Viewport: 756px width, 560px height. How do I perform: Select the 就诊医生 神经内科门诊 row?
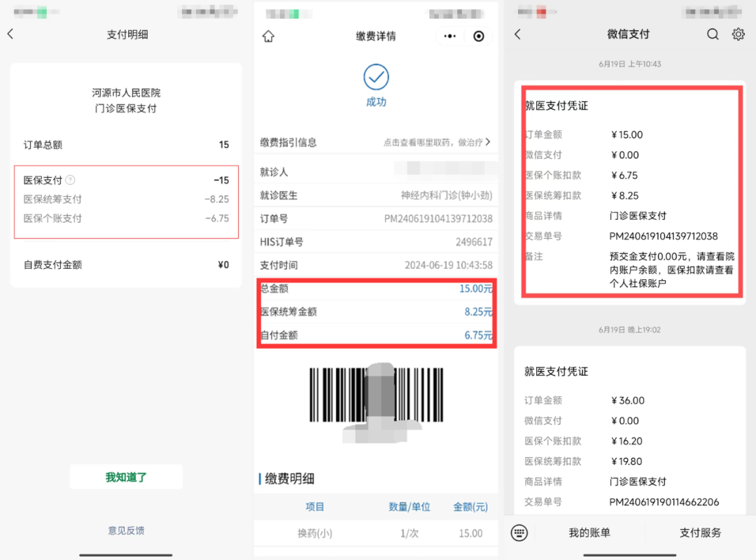[376, 195]
